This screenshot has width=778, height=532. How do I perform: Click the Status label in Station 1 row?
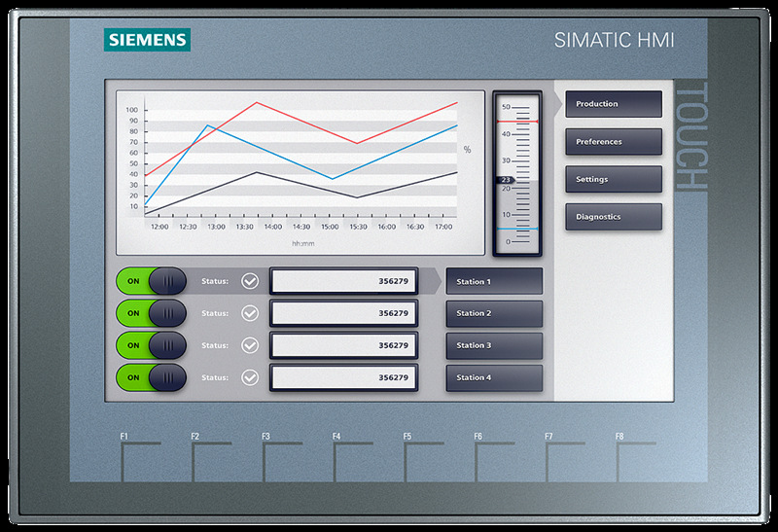(x=215, y=281)
